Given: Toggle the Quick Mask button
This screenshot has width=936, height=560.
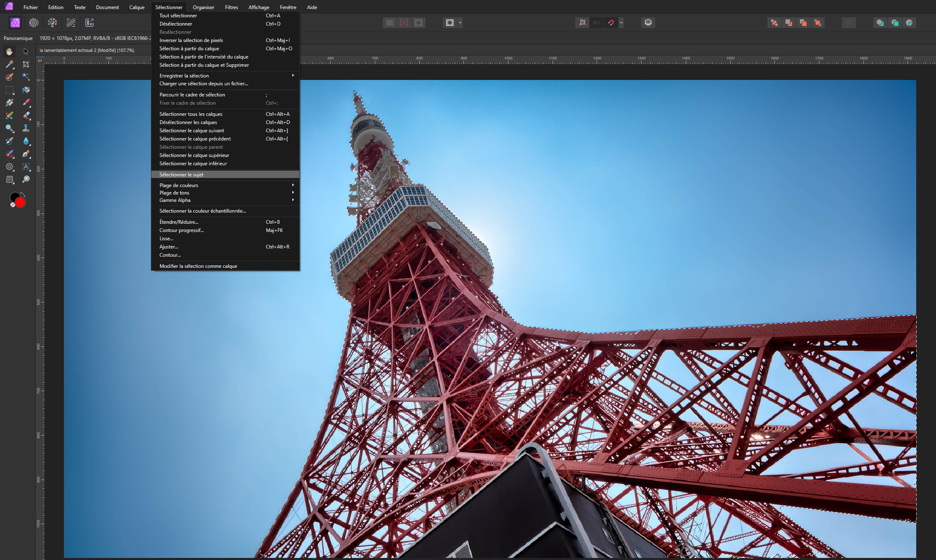Looking at the screenshot, I should tap(450, 23).
